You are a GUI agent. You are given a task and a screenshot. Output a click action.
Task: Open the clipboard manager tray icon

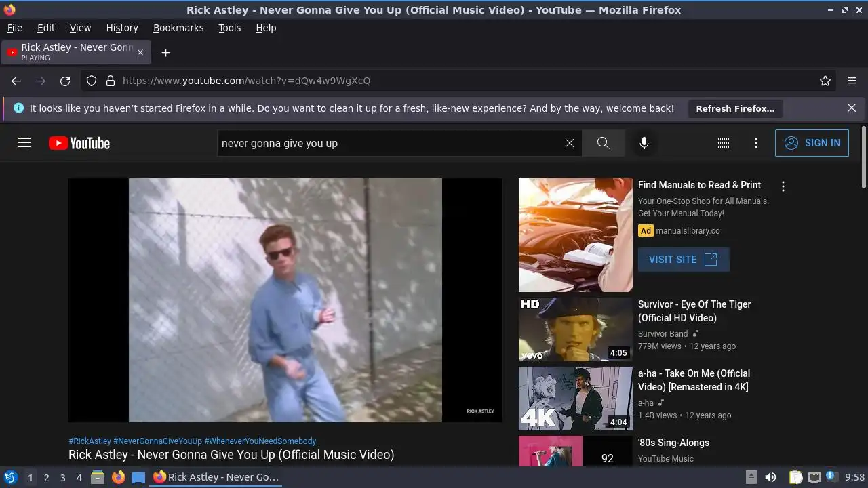click(x=796, y=477)
